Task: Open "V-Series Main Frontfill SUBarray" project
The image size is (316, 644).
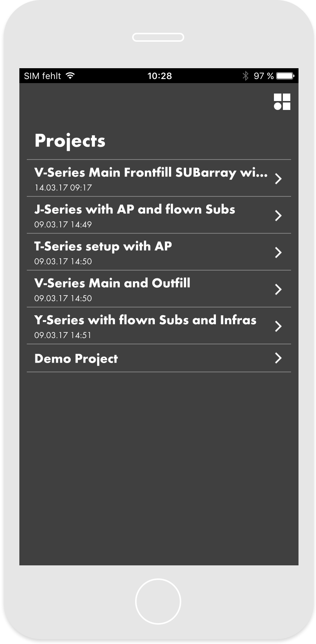Action: click(x=150, y=173)
